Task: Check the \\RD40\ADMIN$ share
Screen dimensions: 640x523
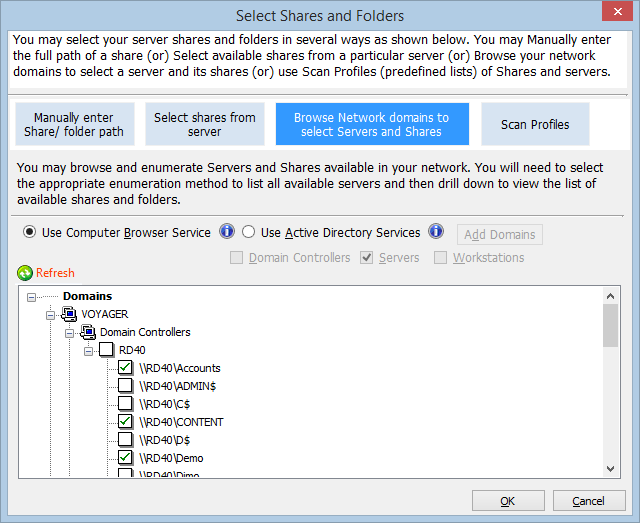Action: click(125, 385)
